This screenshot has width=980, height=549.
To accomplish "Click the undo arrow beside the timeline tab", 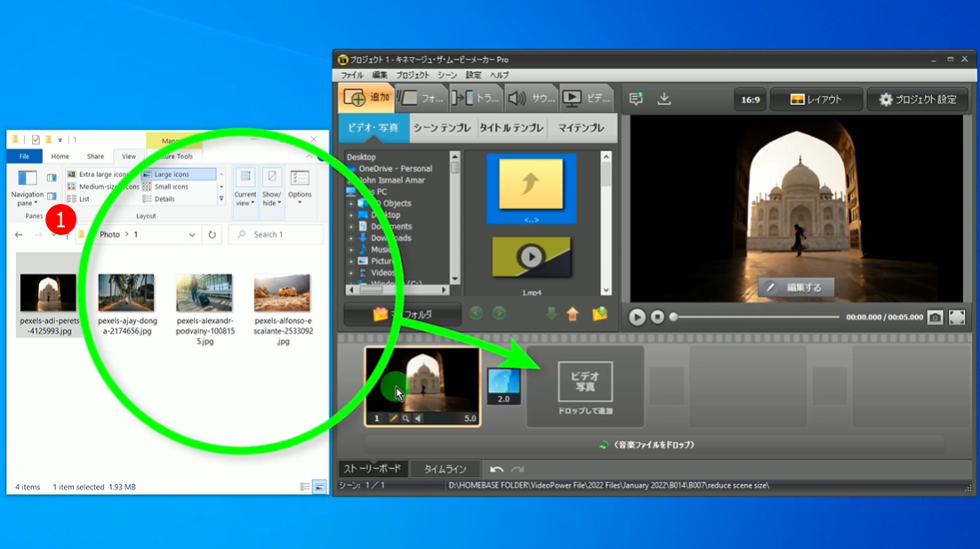I will coord(497,469).
